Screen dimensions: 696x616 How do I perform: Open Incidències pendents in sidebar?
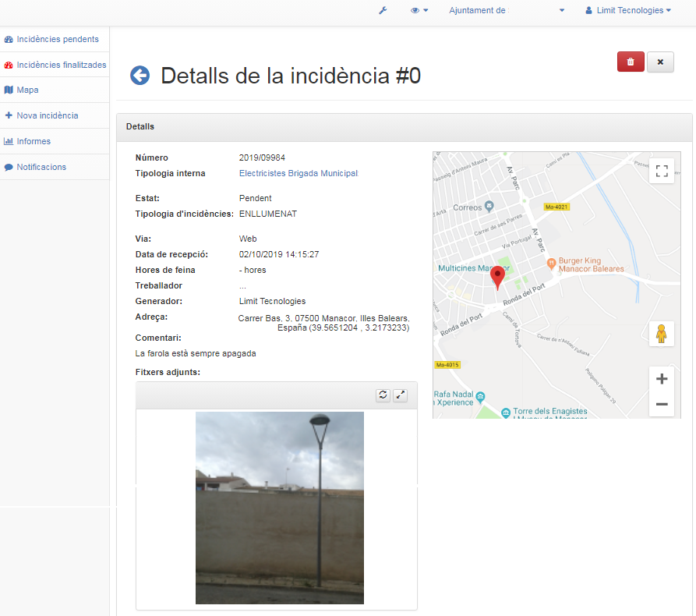(x=55, y=39)
